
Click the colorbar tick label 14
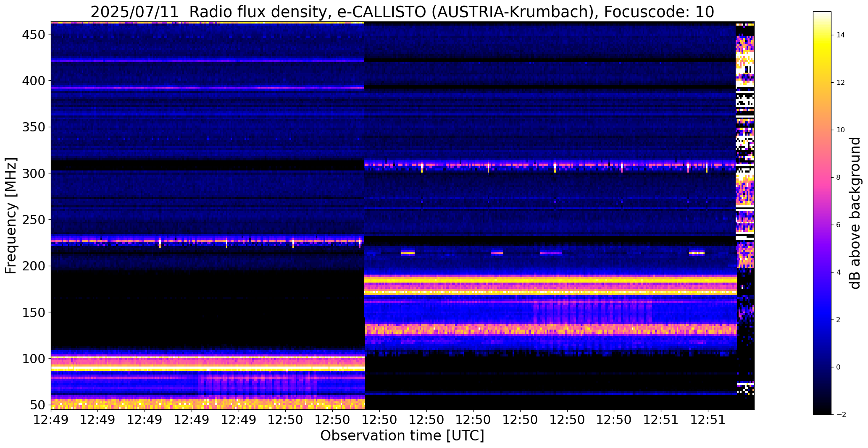[x=841, y=35]
